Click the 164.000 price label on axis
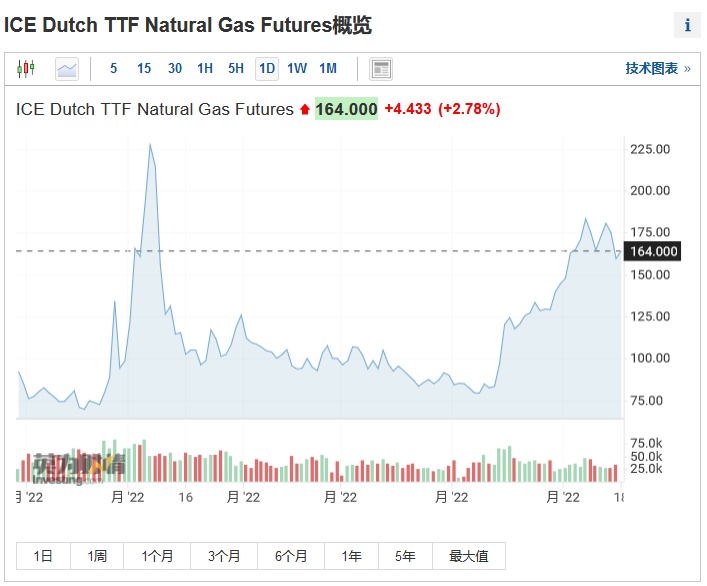This screenshot has height=586, width=707. [x=652, y=251]
